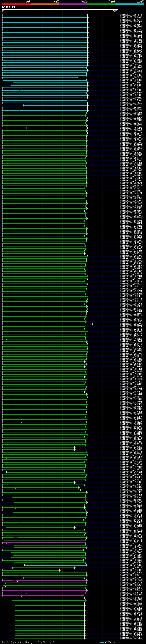Screen dimensions: 146x644
Task: Select hit label UniRef100_Q109B8
Action: [x=131, y=85]
